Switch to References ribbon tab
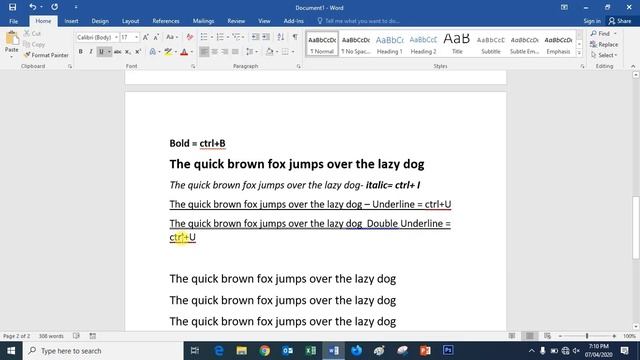The height and width of the screenshot is (360, 640). click(x=166, y=21)
